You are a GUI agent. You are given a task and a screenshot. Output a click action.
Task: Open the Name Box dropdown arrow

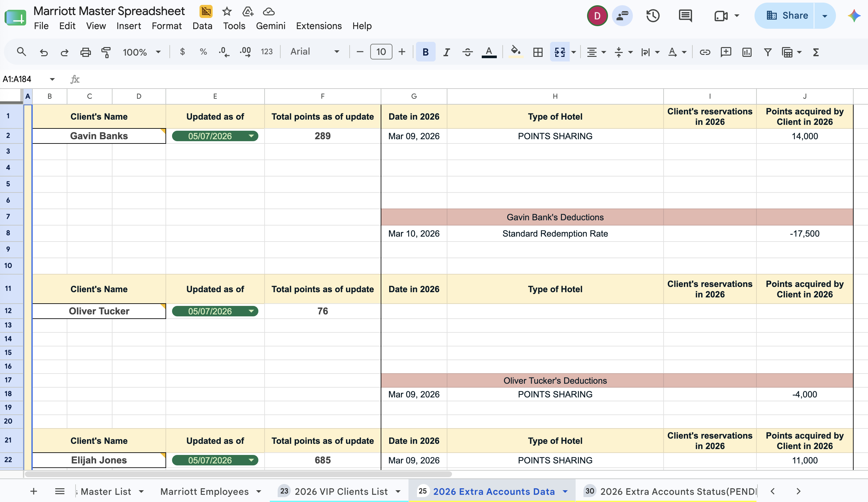pyautogui.click(x=52, y=79)
